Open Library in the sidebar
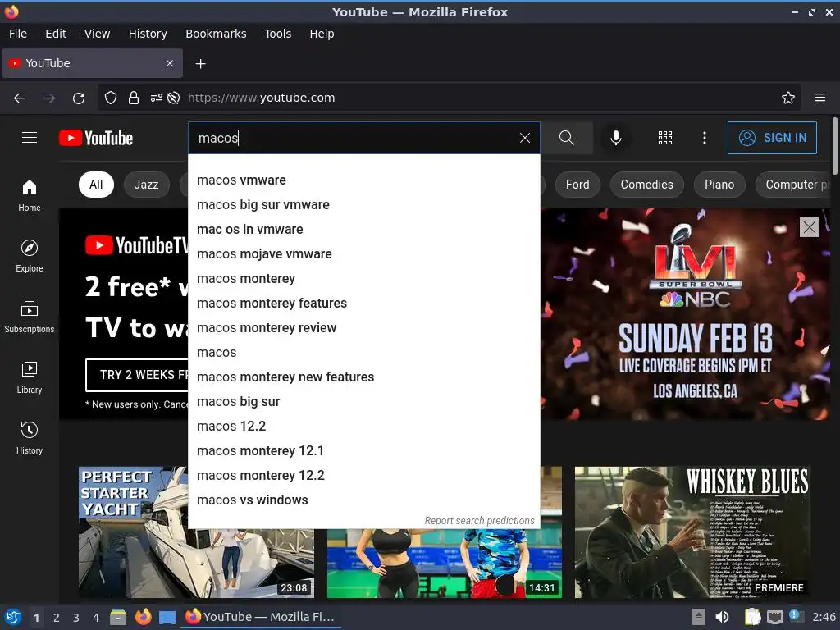This screenshot has height=630, width=840. pos(30,377)
